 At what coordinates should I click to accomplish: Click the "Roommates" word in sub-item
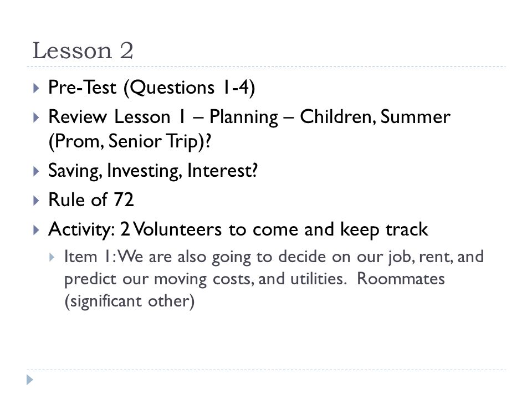pyautogui.click(x=401, y=279)
